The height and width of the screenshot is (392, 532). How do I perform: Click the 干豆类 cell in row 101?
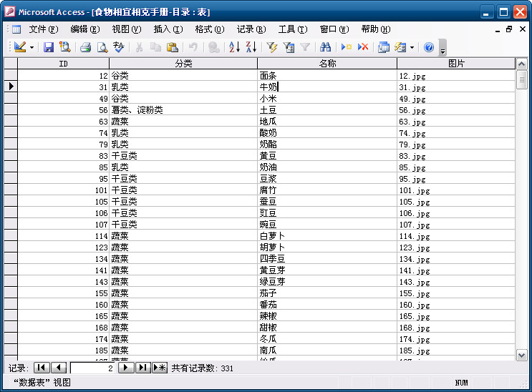click(x=183, y=190)
